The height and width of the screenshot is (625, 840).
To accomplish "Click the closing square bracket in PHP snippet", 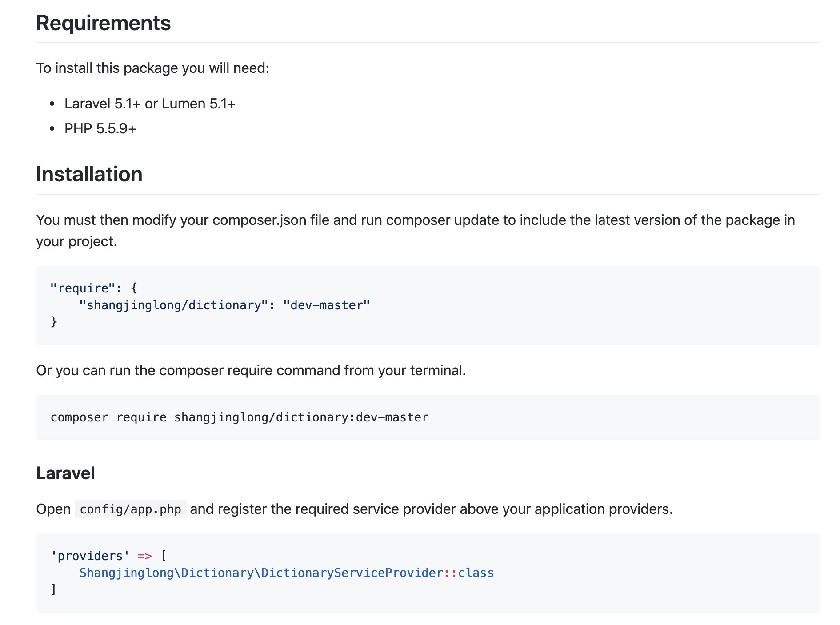I will (53, 589).
